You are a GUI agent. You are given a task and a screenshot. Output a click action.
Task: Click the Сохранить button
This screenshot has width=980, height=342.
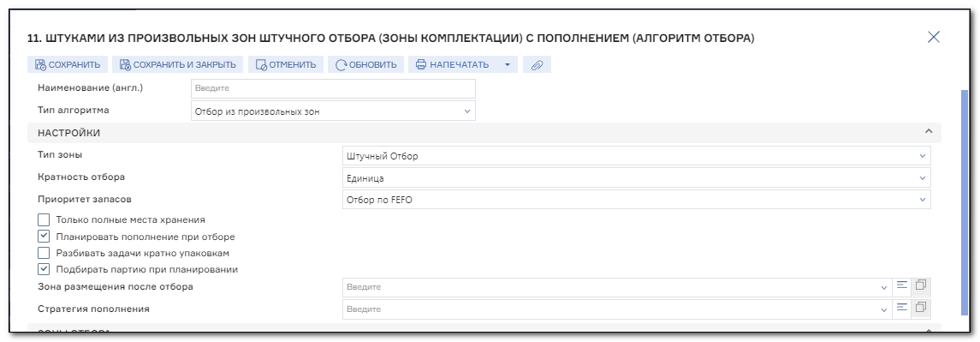click(68, 64)
